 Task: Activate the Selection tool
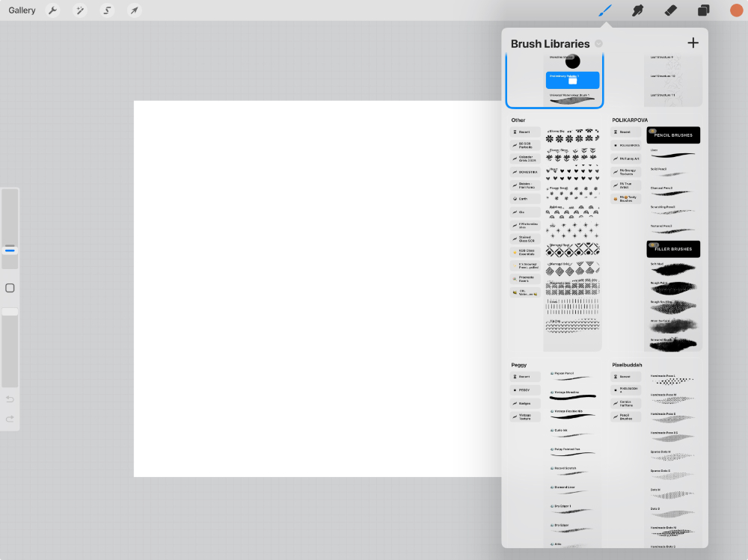(107, 10)
